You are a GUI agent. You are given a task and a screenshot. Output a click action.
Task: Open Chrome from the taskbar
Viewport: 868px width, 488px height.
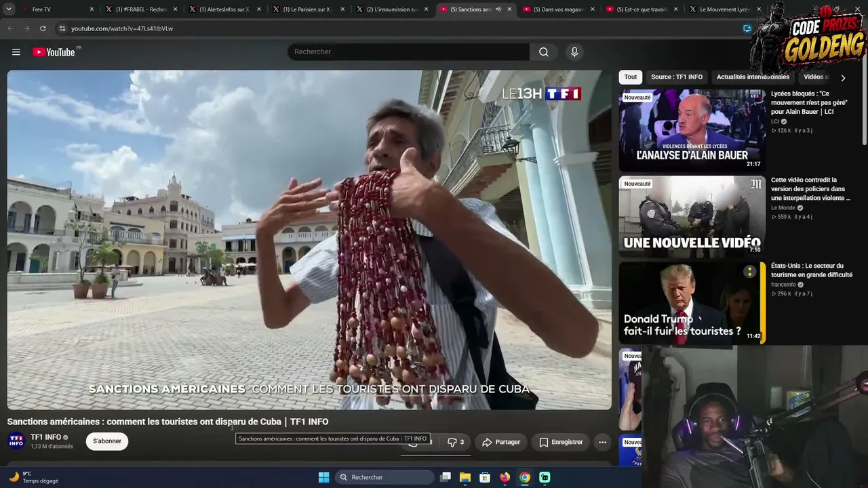[x=525, y=477]
